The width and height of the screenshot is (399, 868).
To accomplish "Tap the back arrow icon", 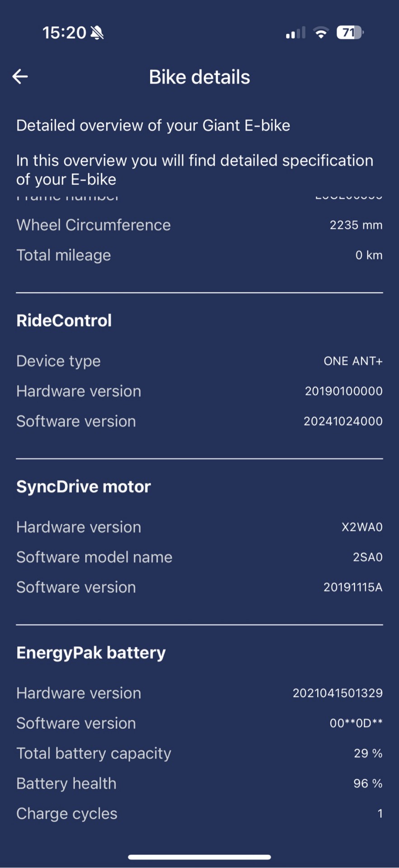I will [20, 77].
